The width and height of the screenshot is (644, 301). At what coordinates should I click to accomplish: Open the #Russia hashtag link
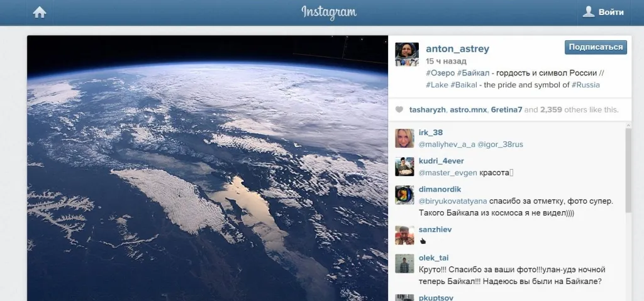tap(586, 85)
